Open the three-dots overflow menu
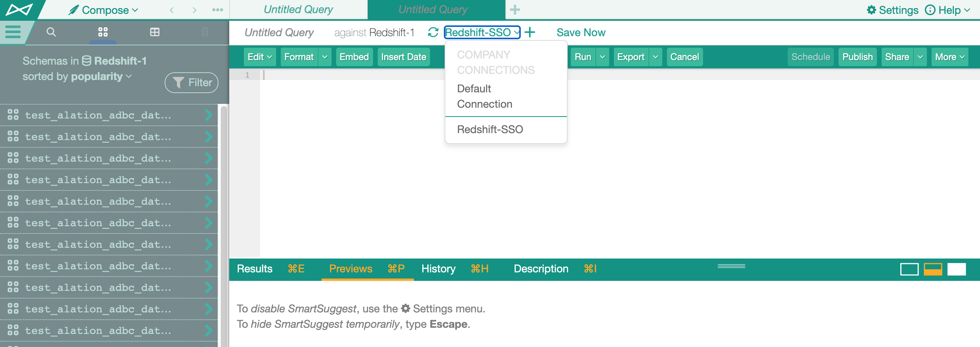 (217, 10)
